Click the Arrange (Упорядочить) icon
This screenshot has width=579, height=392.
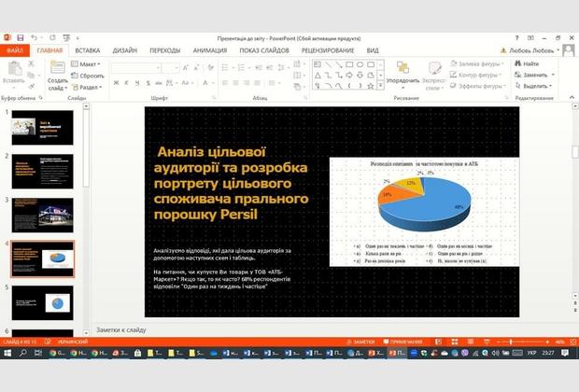[402, 68]
